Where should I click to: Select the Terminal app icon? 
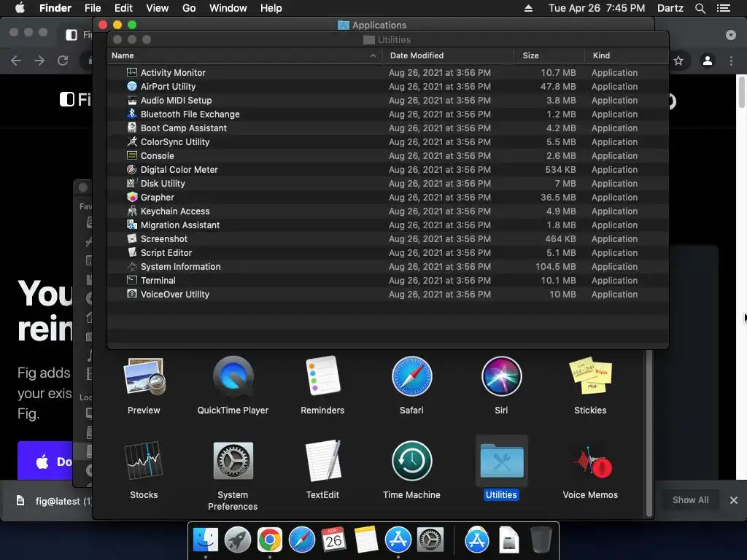[x=132, y=280]
